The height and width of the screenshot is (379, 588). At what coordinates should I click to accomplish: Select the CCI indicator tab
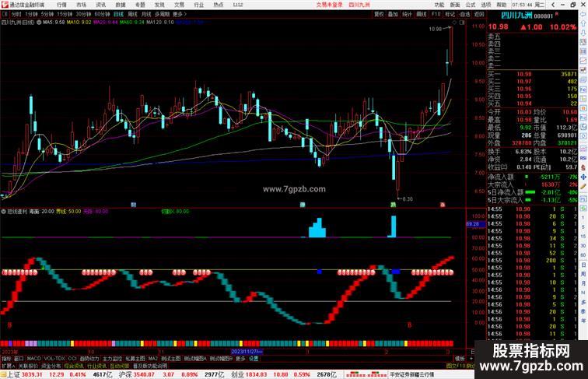click(x=72, y=359)
